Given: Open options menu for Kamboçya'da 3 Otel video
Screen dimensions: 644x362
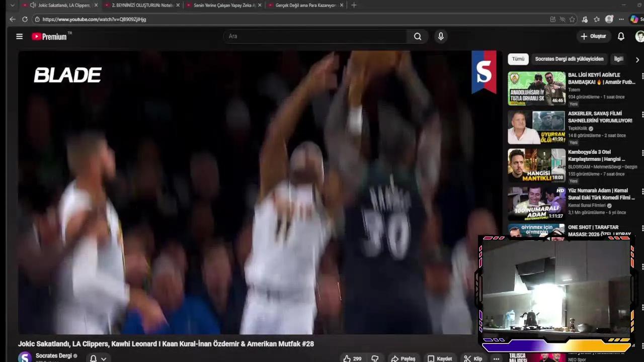Looking at the screenshot, I should pos(642,153).
